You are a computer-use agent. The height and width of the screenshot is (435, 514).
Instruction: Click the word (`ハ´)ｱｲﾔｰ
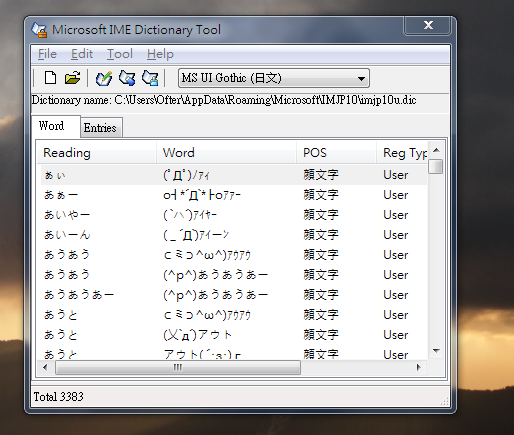(190, 215)
